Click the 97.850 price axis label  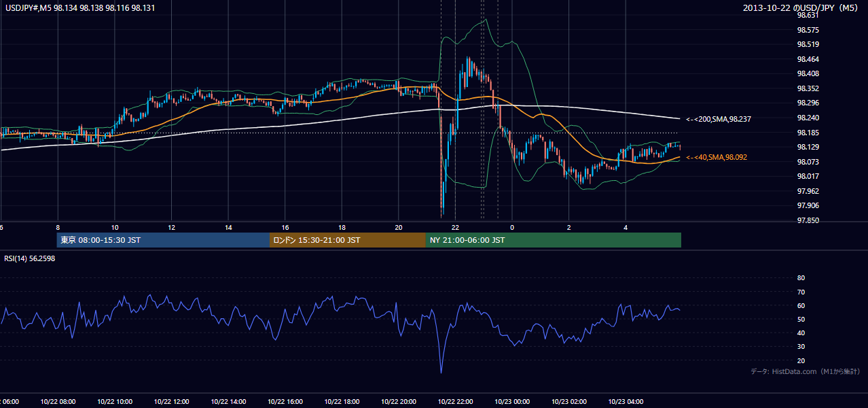coord(808,220)
